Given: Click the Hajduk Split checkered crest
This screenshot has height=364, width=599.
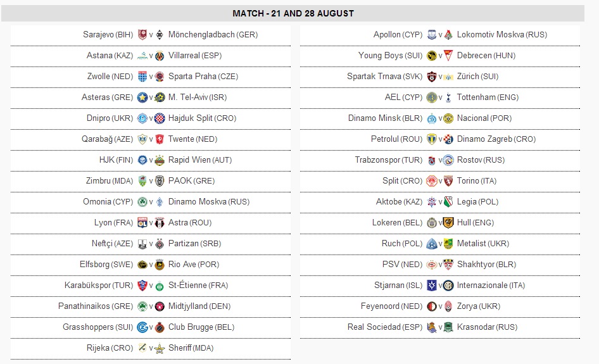Looking at the screenshot, I should (160, 118).
